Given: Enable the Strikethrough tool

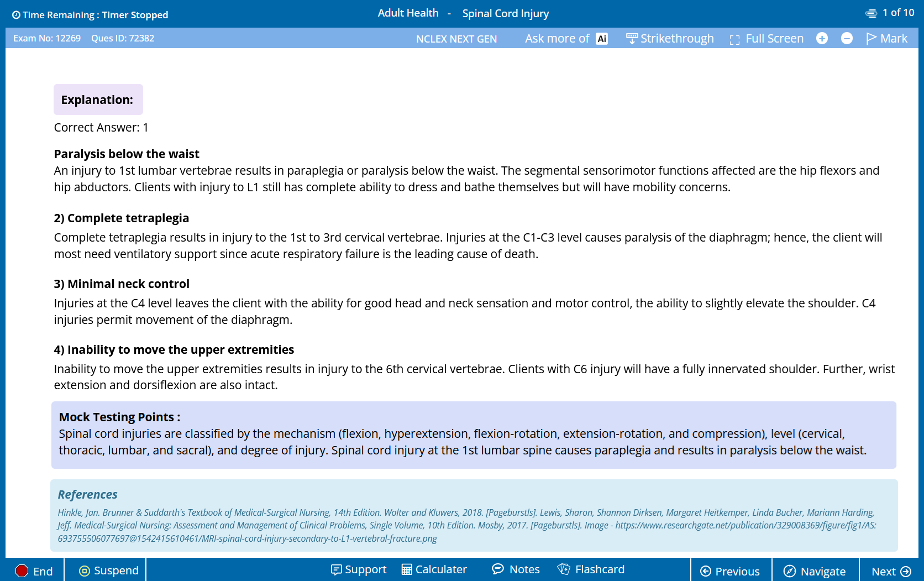Looking at the screenshot, I should tap(670, 39).
